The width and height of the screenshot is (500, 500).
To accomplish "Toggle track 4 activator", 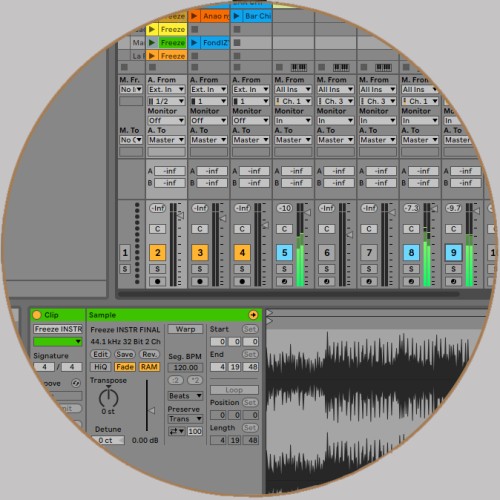I will (242, 253).
